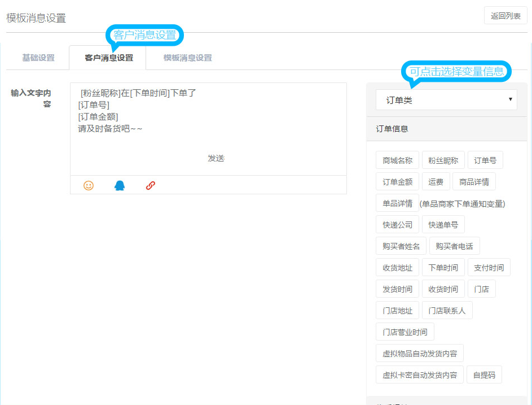Insert the 虚拟物品自动发货内容 variable
The width and height of the screenshot is (532, 405).
pos(420,354)
